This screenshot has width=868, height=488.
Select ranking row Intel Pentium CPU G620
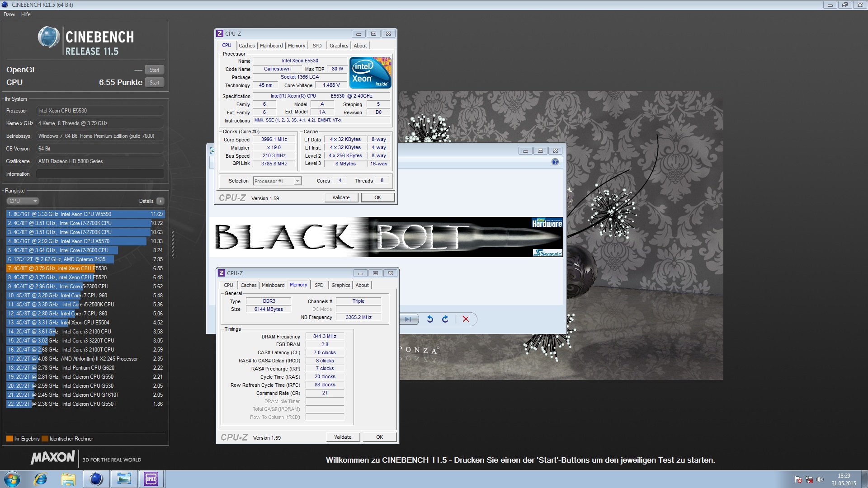pyautogui.click(x=85, y=368)
